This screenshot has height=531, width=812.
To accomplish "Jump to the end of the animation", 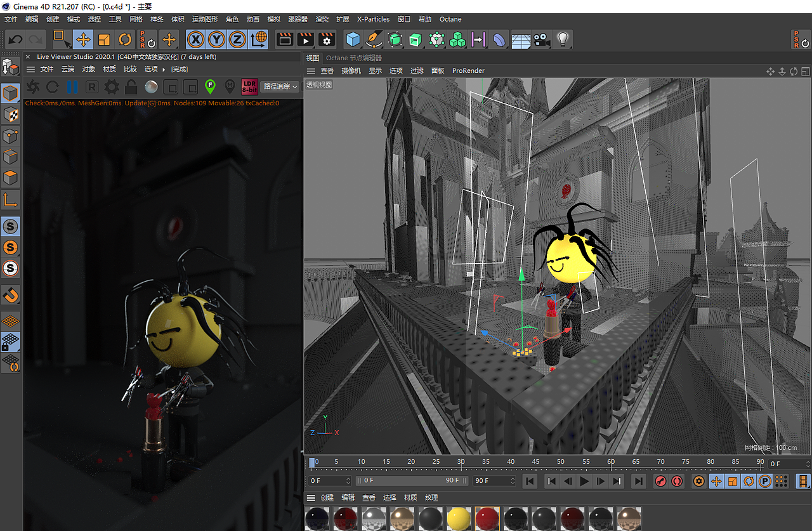I will click(638, 481).
